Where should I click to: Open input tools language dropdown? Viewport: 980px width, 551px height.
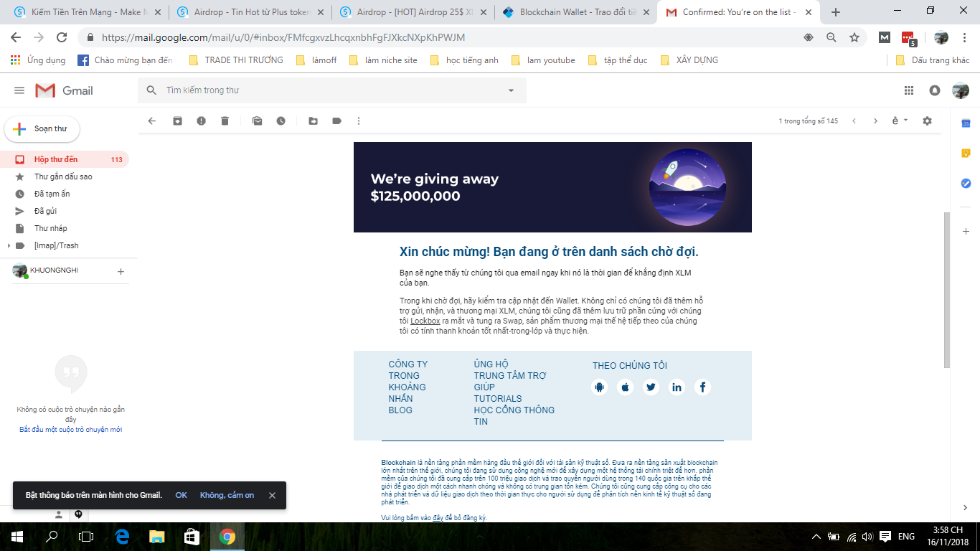pos(900,121)
